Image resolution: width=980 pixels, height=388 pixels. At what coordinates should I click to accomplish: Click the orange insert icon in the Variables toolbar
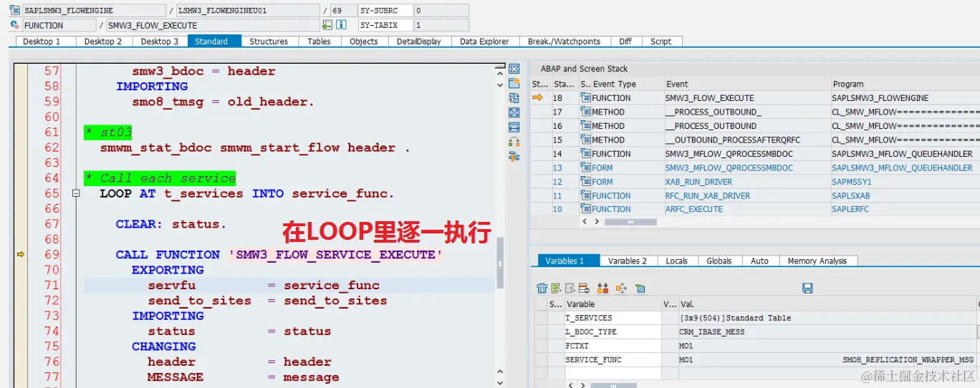click(x=602, y=288)
